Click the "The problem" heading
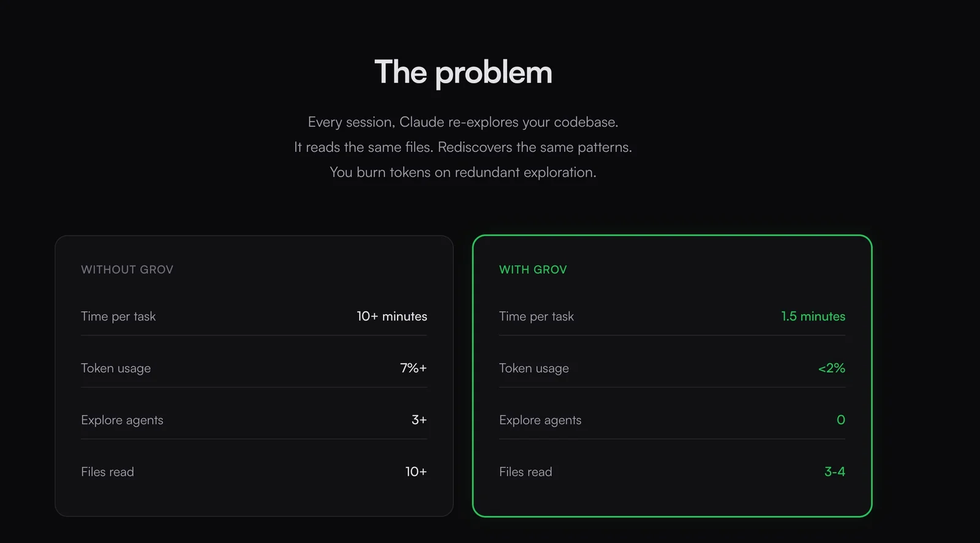This screenshot has width=980, height=543. 463,72
